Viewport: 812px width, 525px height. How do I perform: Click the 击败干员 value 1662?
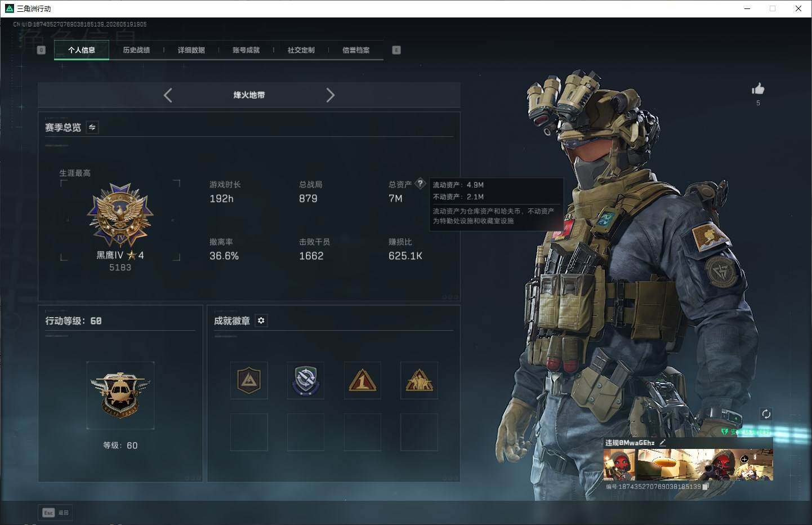tap(311, 256)
